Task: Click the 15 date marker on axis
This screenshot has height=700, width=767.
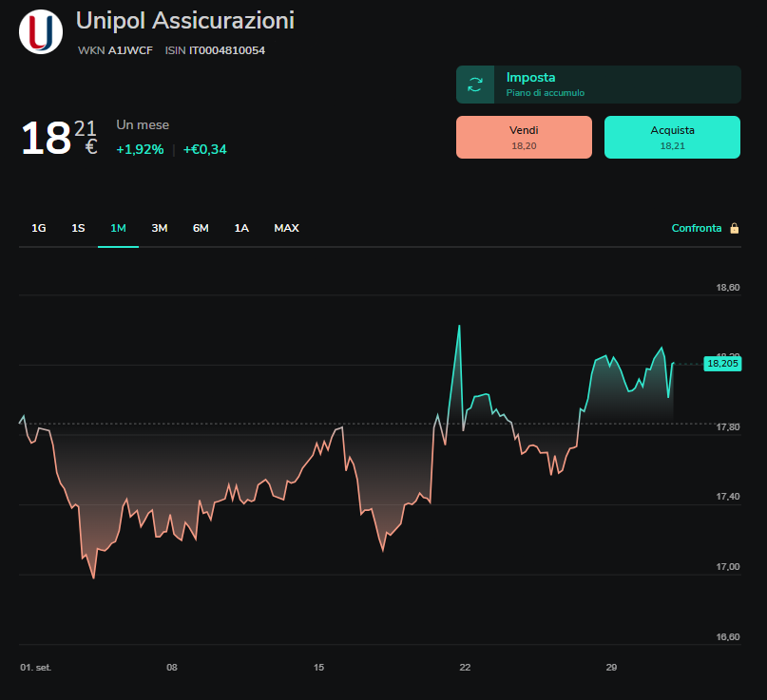Action: click(x=318, y=668)
